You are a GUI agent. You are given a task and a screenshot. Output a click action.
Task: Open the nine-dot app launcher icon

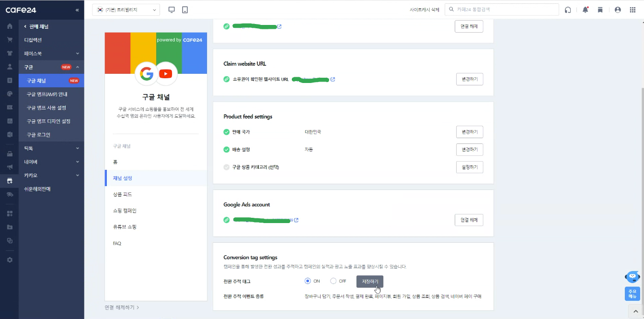632,10
